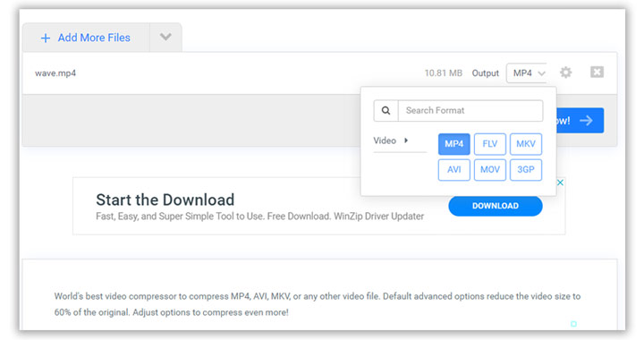Click the WinZip Driver Updater ad text

(378, 217)
